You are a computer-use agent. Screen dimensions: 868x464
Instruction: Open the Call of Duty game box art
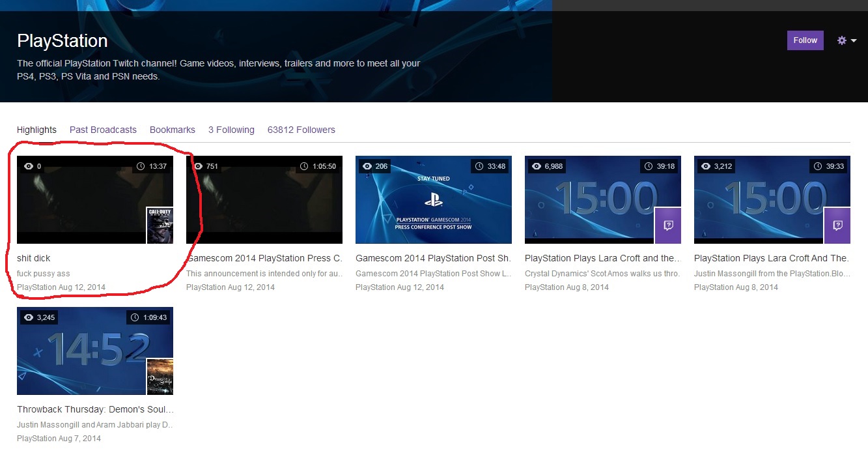pyautogui.click(x=160, y=225)
